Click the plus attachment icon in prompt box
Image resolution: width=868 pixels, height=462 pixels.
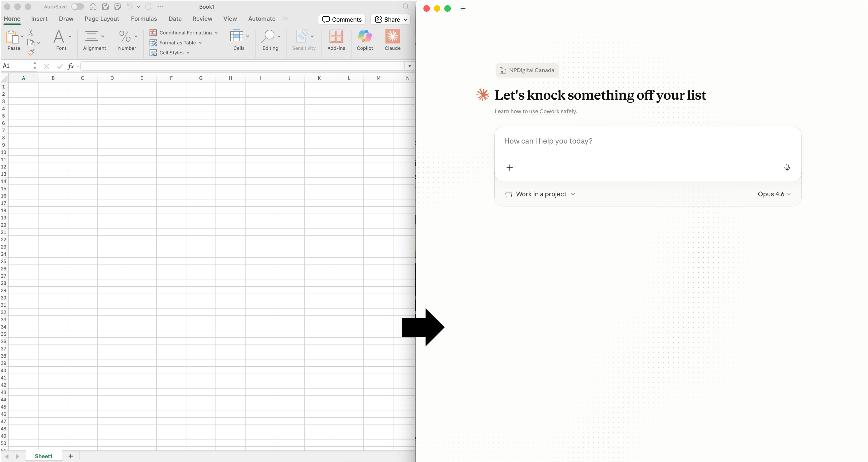(x=510, y=167)
